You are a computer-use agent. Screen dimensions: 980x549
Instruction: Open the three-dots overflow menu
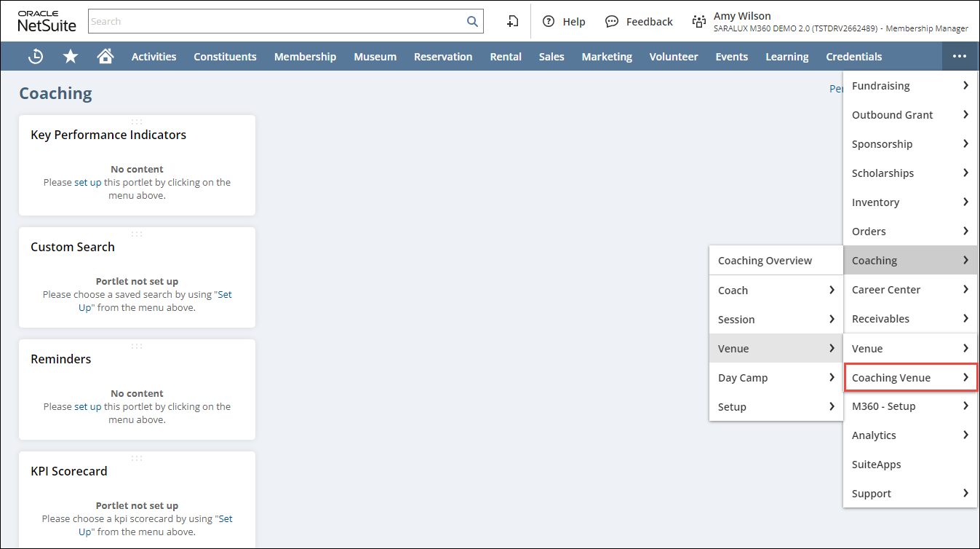959,57
